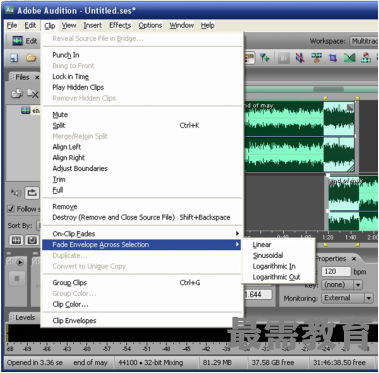Toggle the loop play button in Files panel
This screenshot has width=379, height=373.
(32, 193)
